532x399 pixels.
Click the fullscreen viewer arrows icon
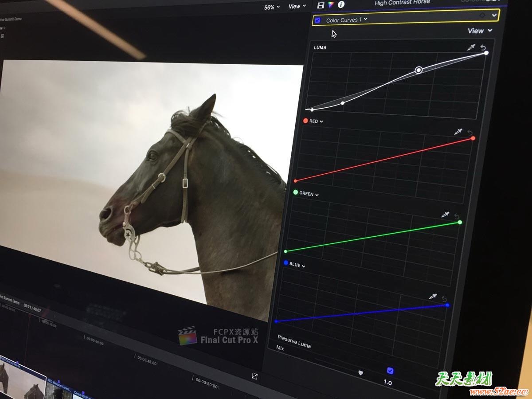click(x=254, y=376)
